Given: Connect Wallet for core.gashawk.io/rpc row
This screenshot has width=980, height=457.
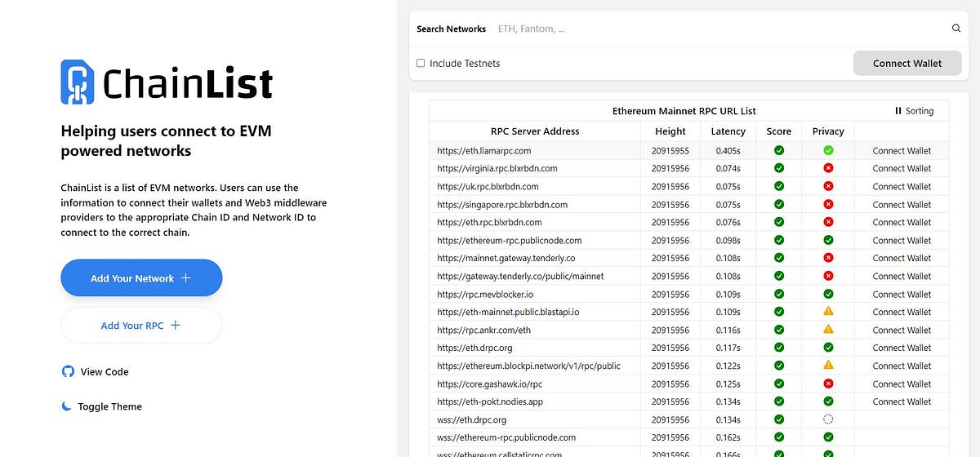Looking at the screenshot, I should 902,384.
